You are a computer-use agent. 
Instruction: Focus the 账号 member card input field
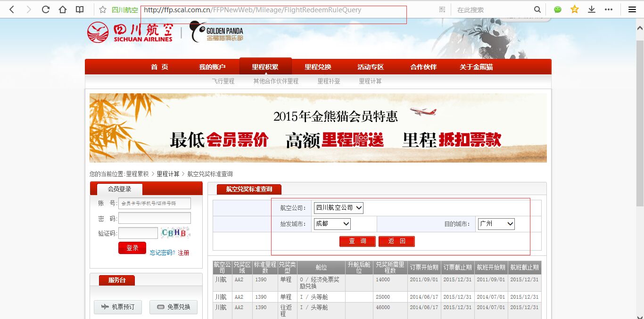click(155, 203)
